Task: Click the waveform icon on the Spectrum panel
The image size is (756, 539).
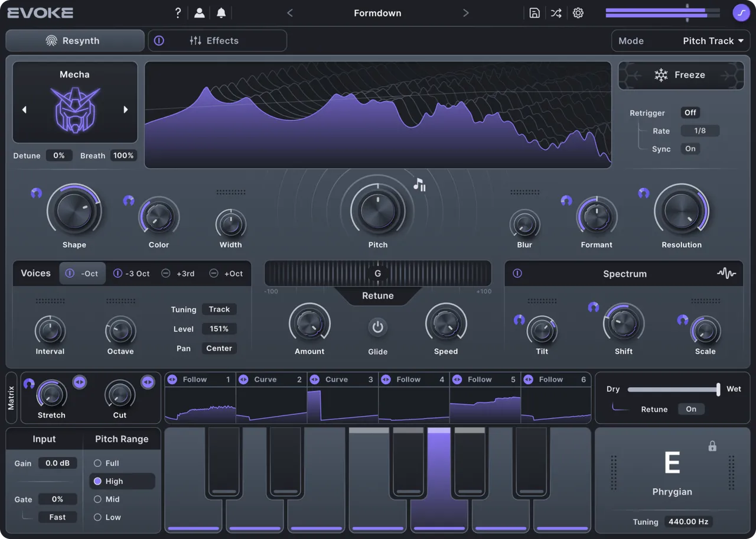Action: (x=726, y=274)
